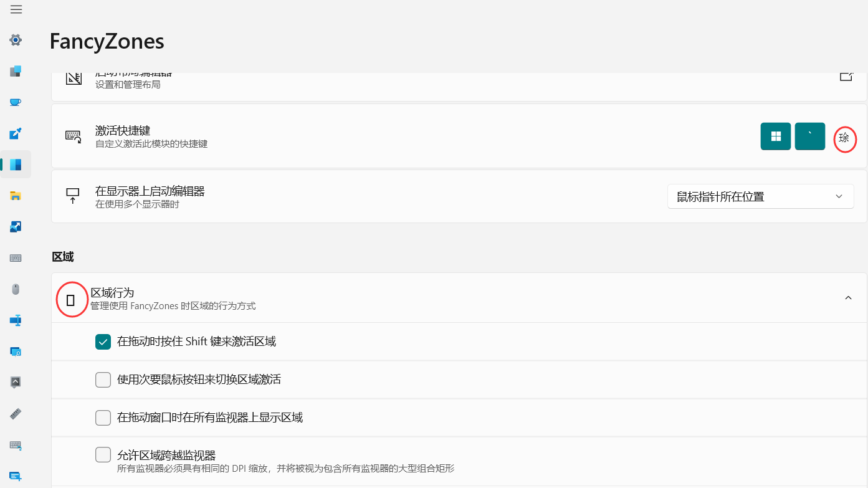The height and width of the screenshot is (488, 868).
Task: Open the navigation hamburger menu
Action: [x=16, y=9]
